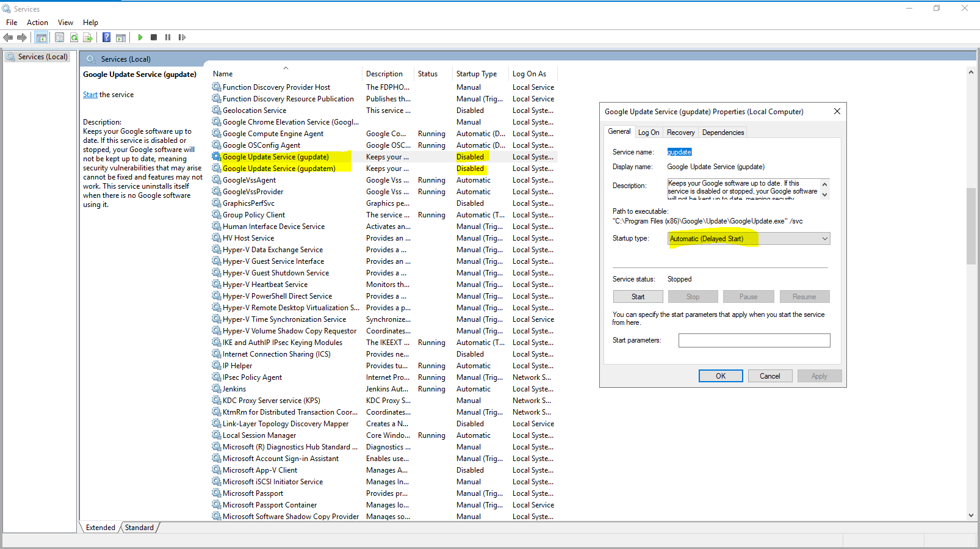Sort by the Description column header
The height and width of the screenshot is (549, 980).
(x=387, y=74)
